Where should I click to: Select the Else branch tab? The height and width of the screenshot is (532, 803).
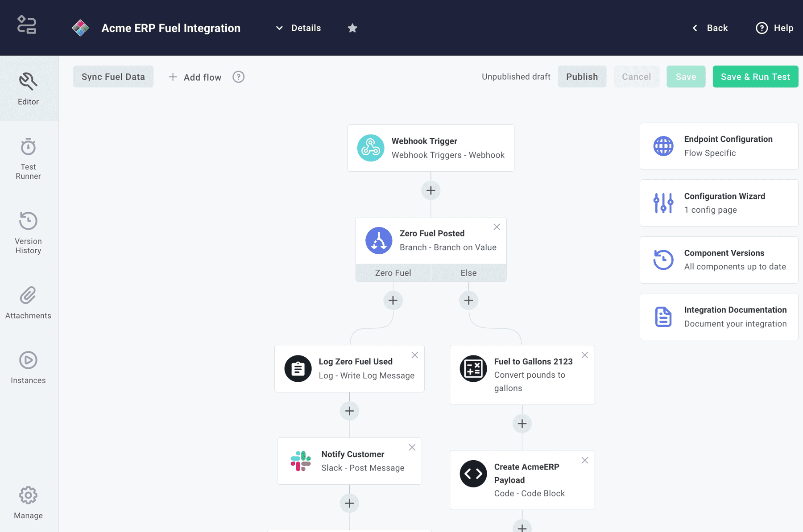point(468,272)
